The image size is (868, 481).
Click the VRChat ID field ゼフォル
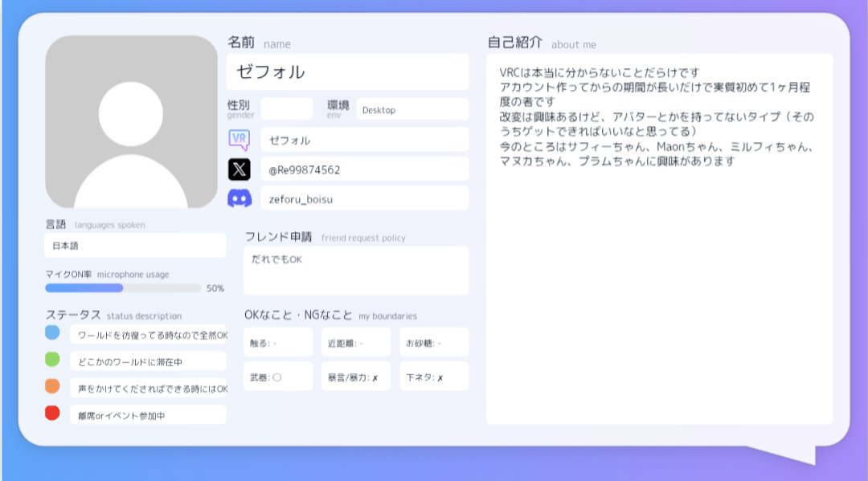tap(365, 140)
